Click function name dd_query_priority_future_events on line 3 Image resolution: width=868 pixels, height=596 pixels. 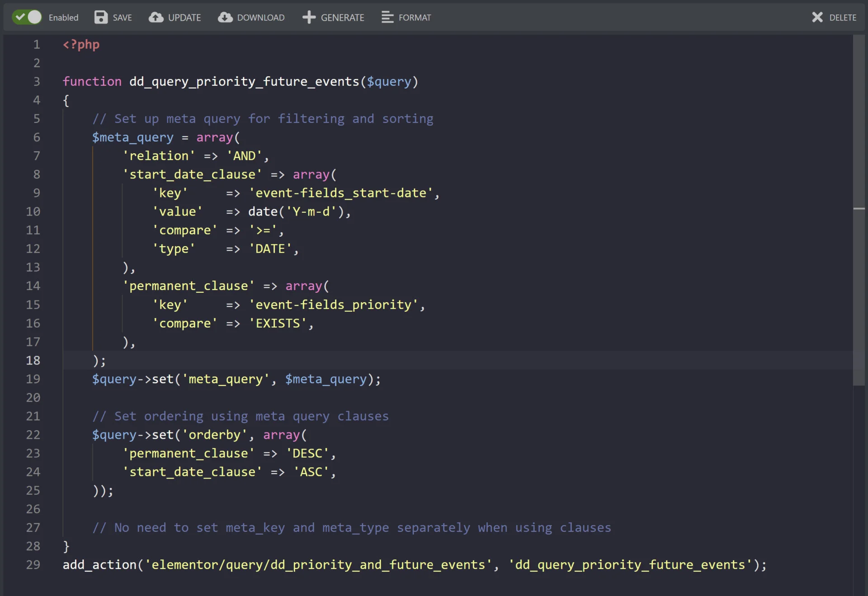tap(244, 81)
